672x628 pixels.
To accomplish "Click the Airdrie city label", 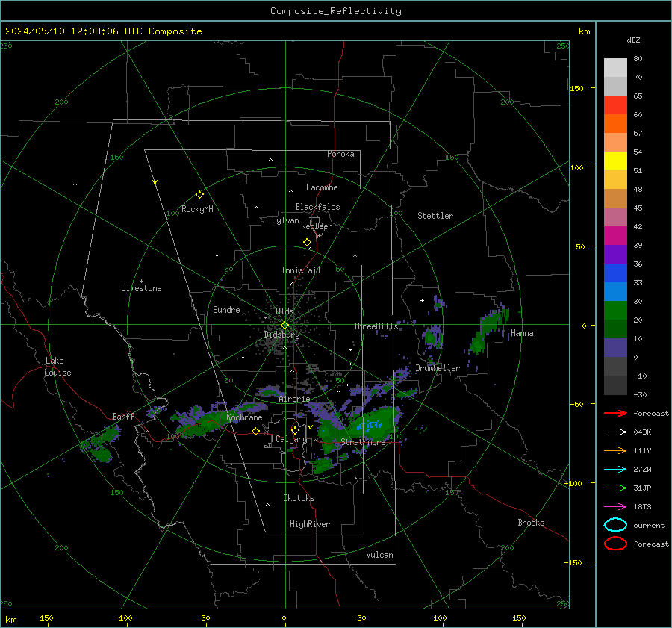I will pyautogui.click(x=294, y=399).
